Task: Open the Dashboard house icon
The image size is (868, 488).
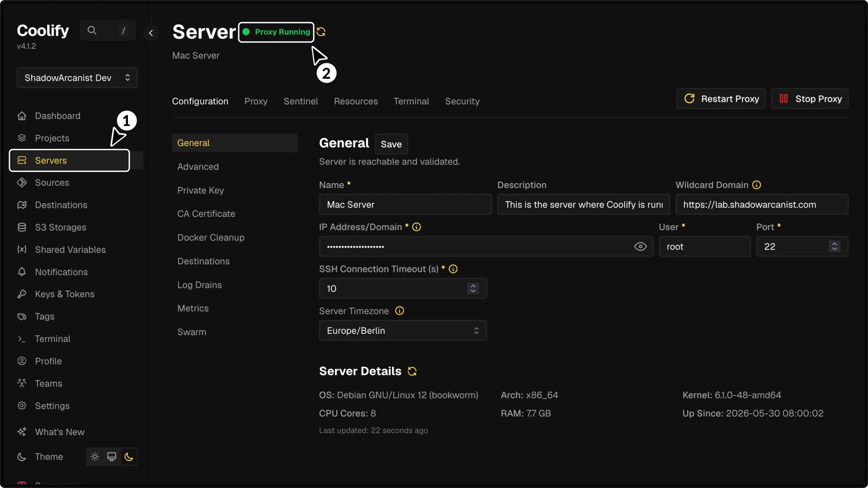Action: pyautogui.click(x=22, y=116)
